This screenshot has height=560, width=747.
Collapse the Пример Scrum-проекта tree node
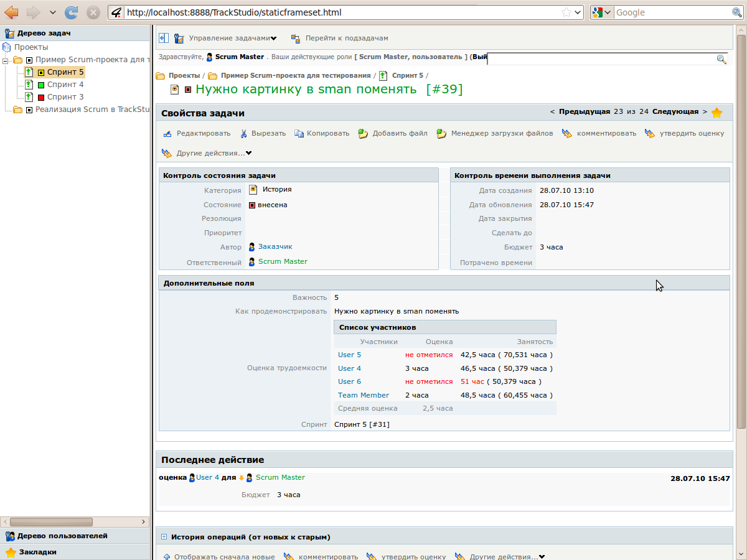[6, 60]
